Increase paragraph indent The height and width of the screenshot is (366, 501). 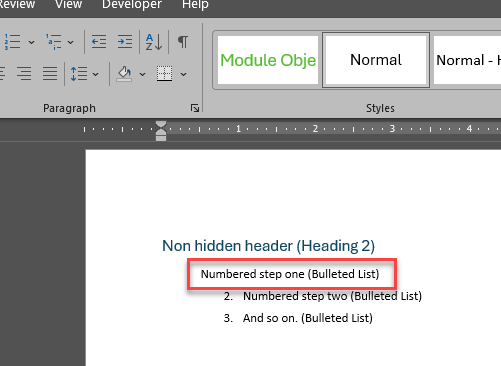[x=125, y=42]
